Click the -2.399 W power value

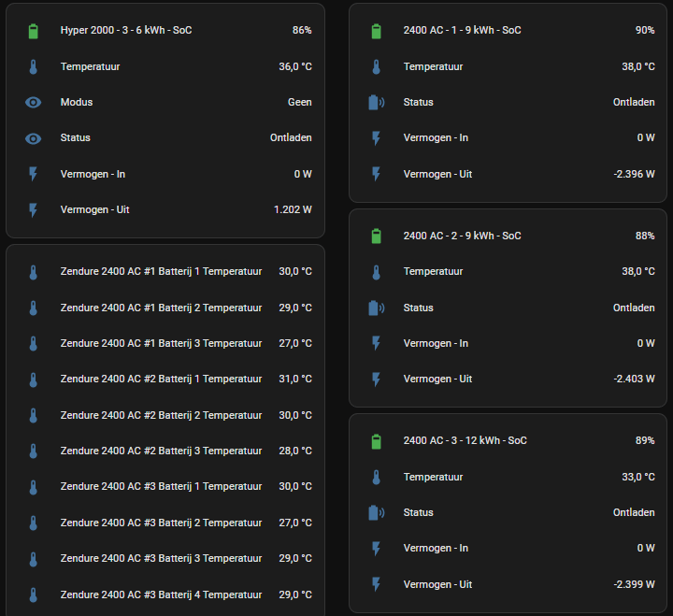tap(634, 584)
